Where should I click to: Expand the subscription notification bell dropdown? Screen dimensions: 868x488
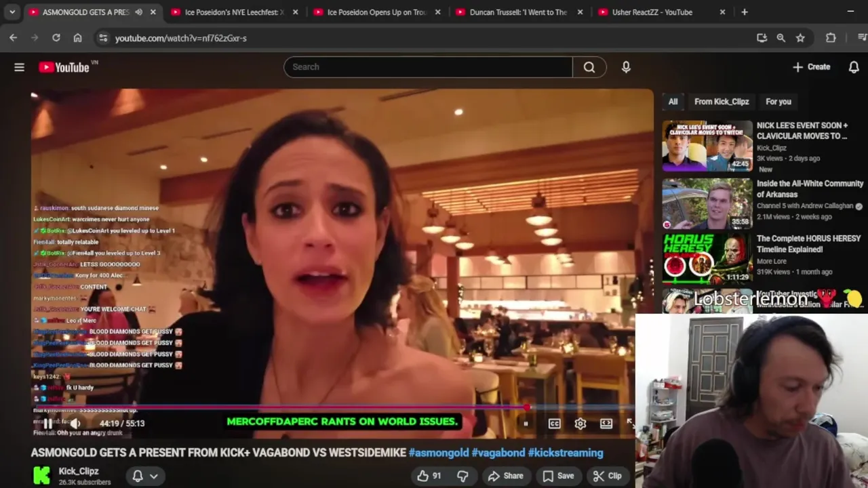[x=146, y=476]
